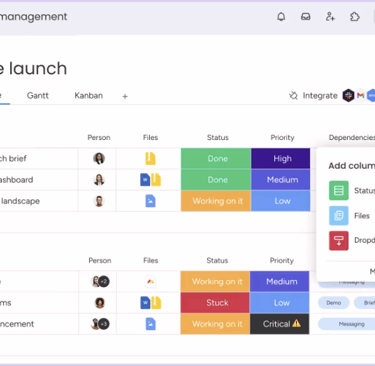Open the Medium priority cell beside +2 avatars
375x366 pixels.
280,282
